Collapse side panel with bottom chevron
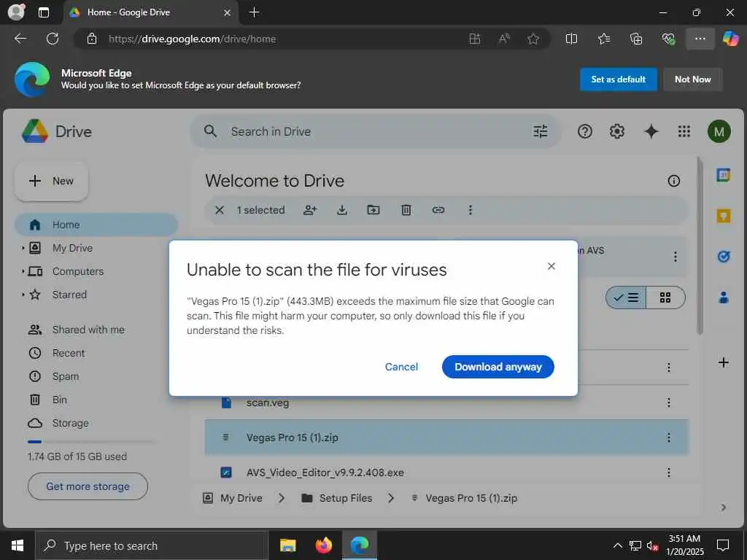The image size is (747, 560). [723, 507]
